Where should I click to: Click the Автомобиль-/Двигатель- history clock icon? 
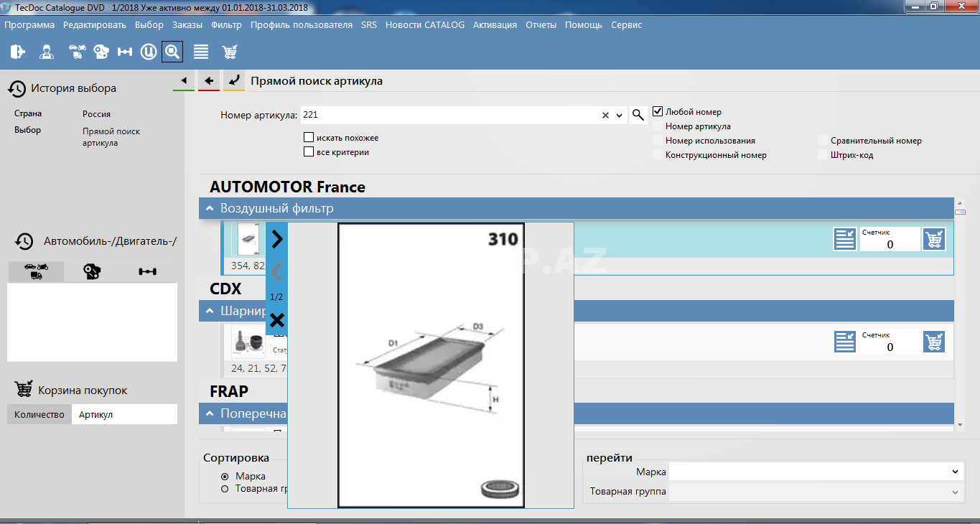click(x=24, y=241)
